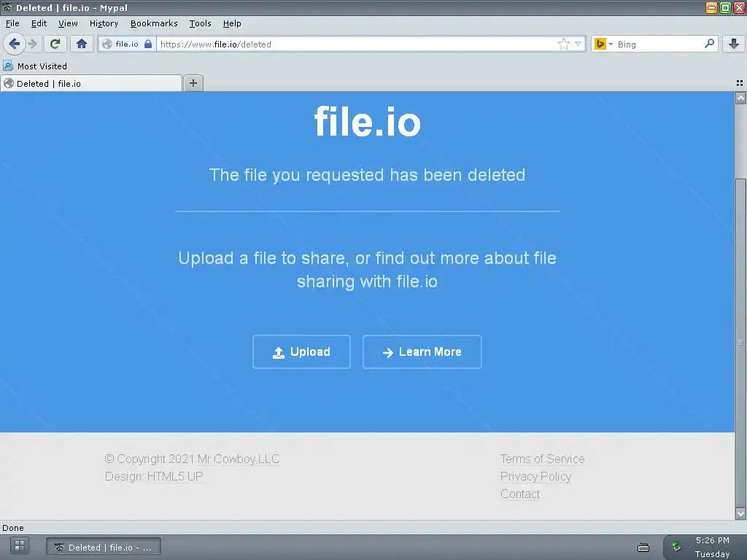Click the file.io site identity globe icon
Screen dimensions: 747x560
(108, 44)
